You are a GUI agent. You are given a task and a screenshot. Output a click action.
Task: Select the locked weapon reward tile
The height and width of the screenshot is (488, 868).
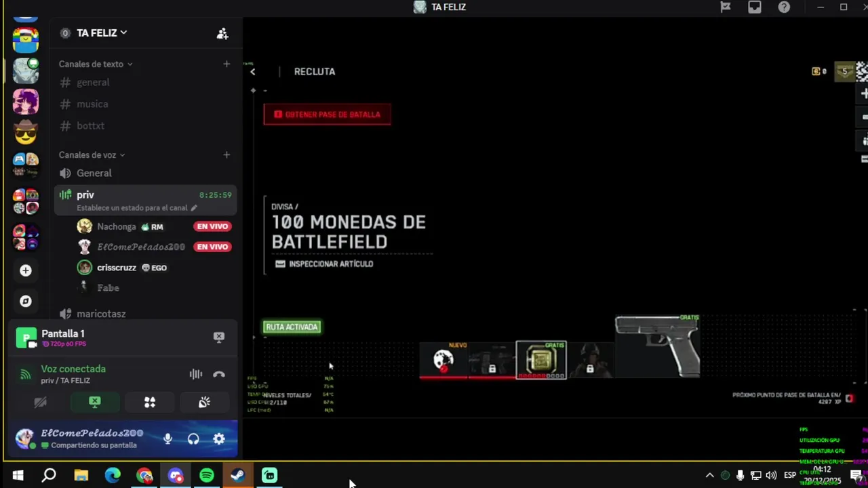point(492,360)
